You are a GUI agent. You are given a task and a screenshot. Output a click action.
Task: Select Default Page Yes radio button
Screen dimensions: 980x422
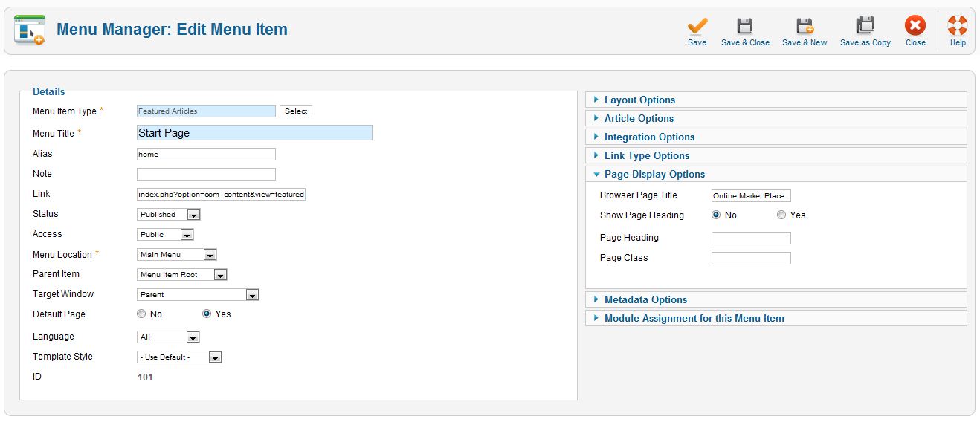click(207, 314)
